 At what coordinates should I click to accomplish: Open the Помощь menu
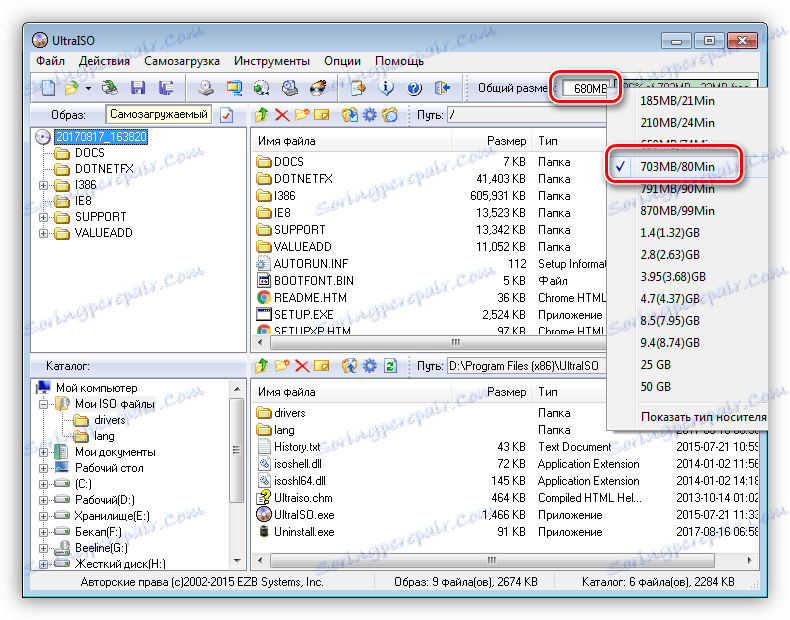pos(400,61)
